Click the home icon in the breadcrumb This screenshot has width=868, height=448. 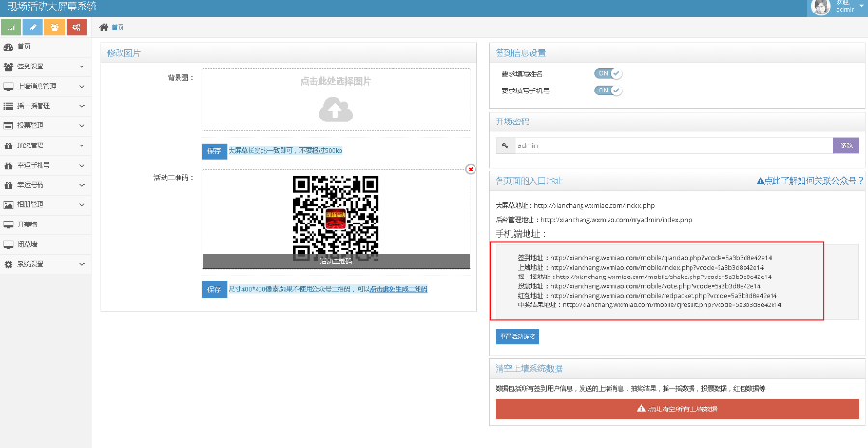pos(103,27)
